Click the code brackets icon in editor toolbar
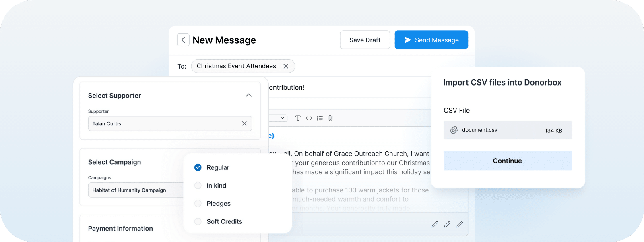 click(x=309, y=118)
